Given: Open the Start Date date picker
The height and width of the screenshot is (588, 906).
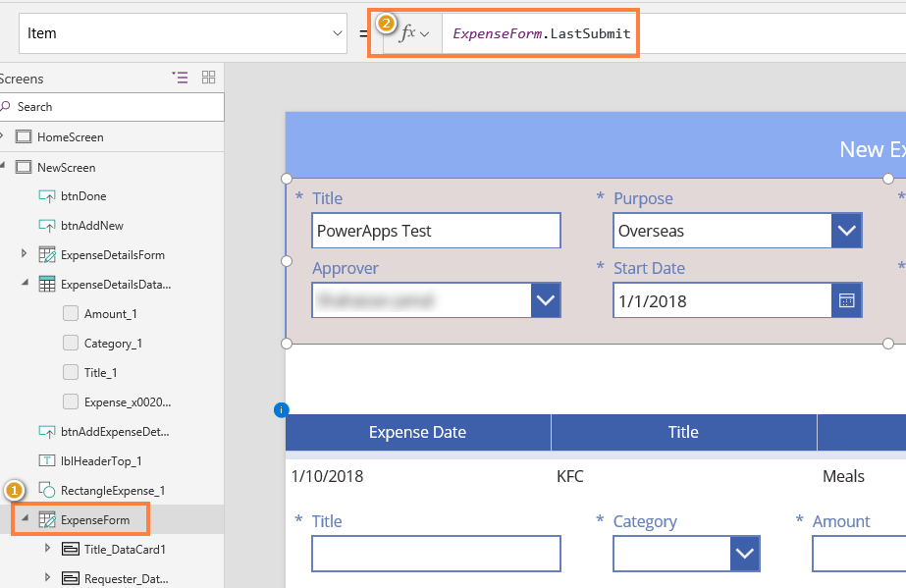Looking at the screenshot, I should coord(846,300).
